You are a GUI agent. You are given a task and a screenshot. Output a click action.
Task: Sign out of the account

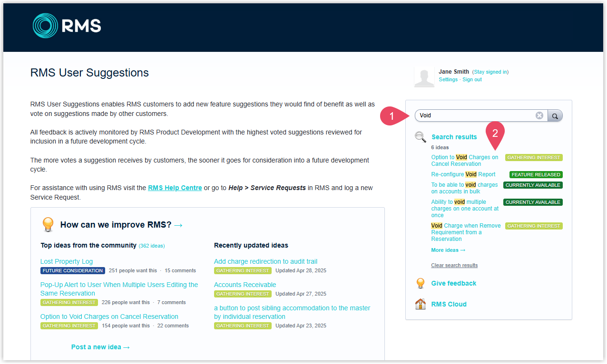point(472,80)
